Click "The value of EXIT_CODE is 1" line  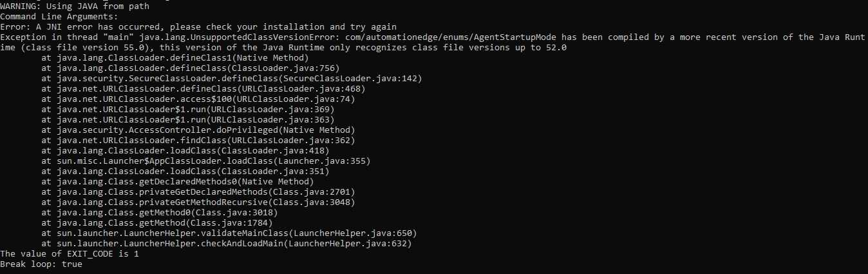coord(70,253)
